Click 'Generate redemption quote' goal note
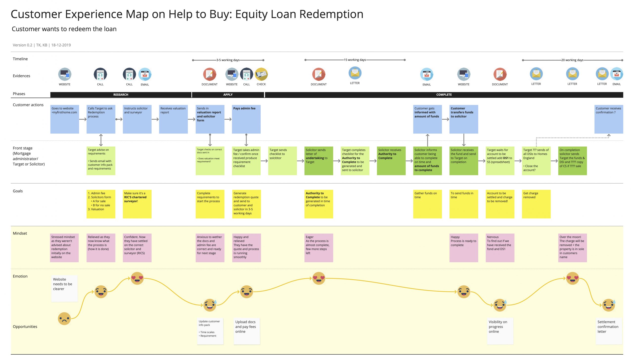633x364 pixels. 246,204
